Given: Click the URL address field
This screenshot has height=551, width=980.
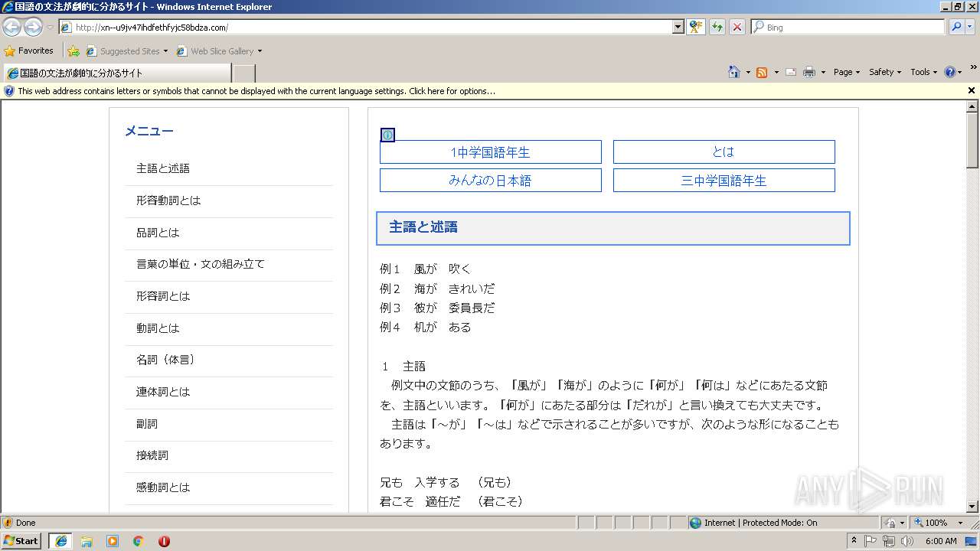Looking at the screenshot, I should coord(371,27).
